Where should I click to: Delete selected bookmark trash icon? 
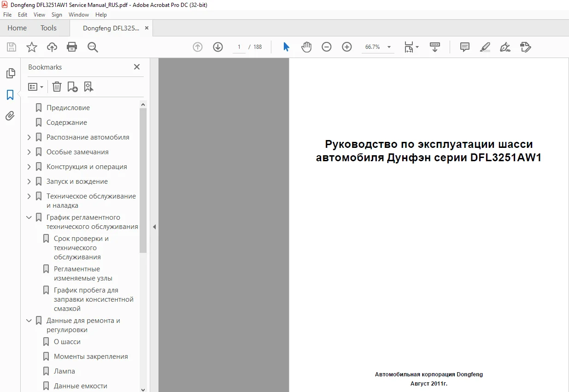57,87
